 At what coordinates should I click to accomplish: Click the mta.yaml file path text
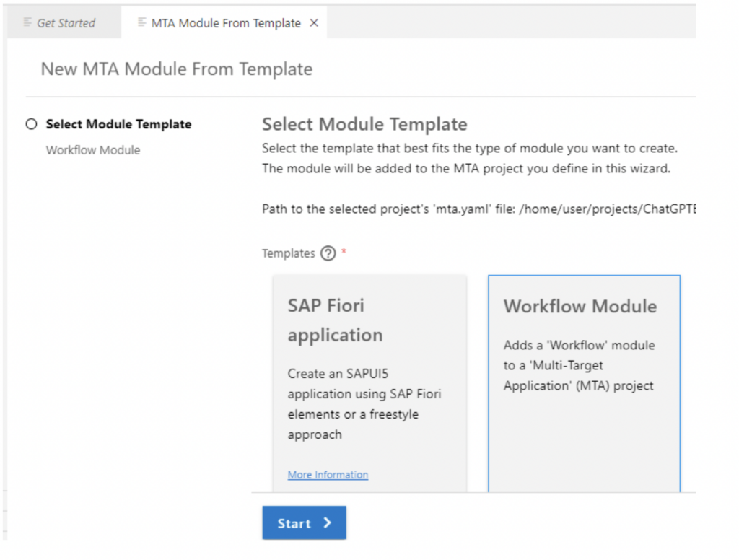(x=476, y=209)
